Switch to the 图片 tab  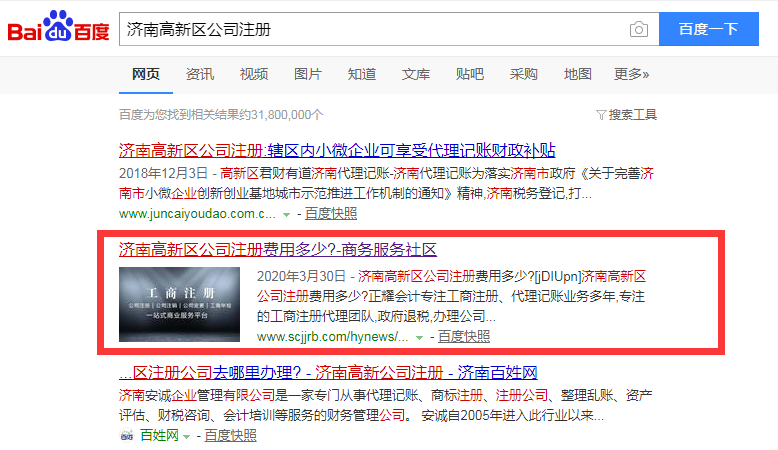307,74
